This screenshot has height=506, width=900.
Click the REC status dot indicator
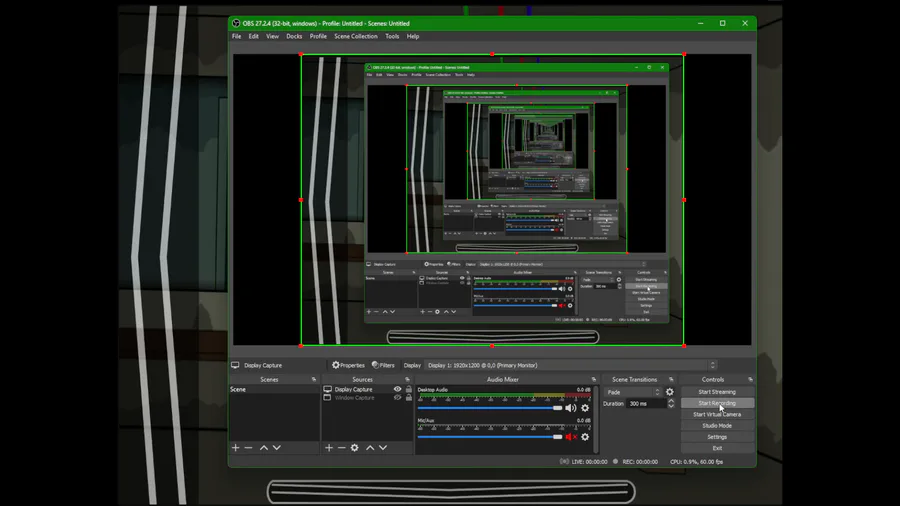pyautogui.click(x=615, y=461)
